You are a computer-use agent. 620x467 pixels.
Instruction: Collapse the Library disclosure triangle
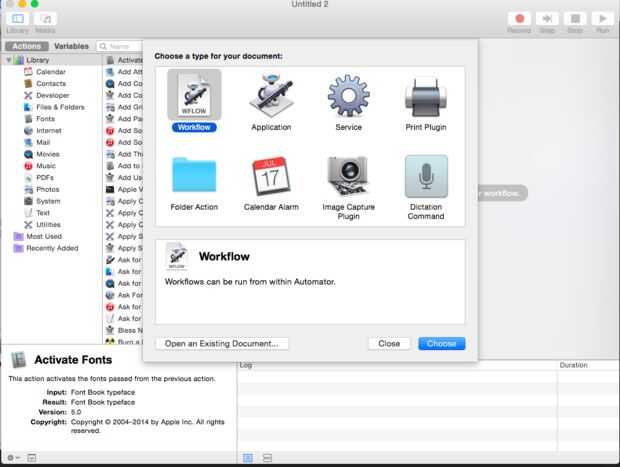(x=9, y=60)
